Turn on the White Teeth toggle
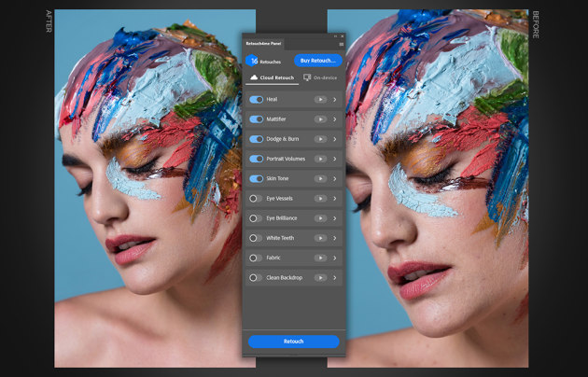Image resolution: width=588 pixels, height=377 pixels. 256,238
